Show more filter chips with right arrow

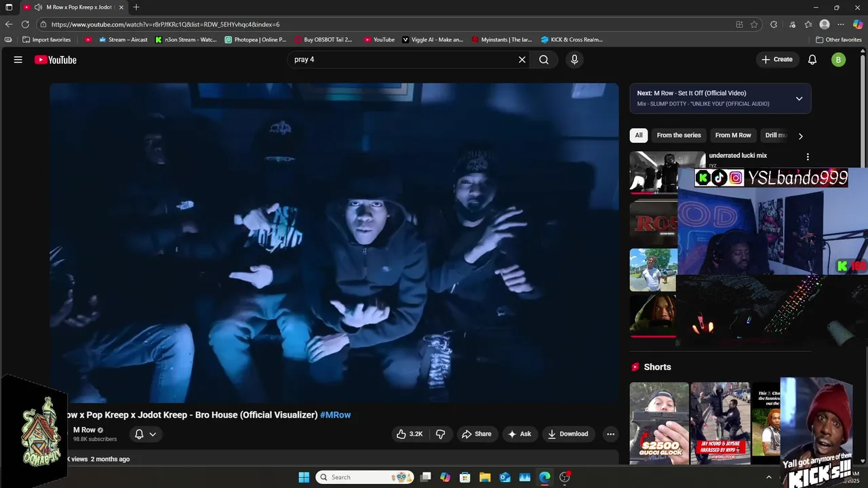click(x=800, y=136)
